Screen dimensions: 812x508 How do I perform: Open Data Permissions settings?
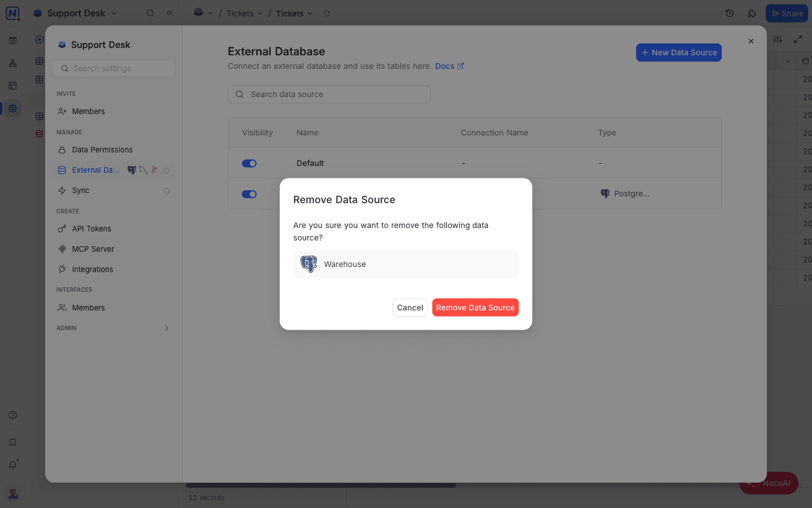pyautogui.click(x=113, y=150)
